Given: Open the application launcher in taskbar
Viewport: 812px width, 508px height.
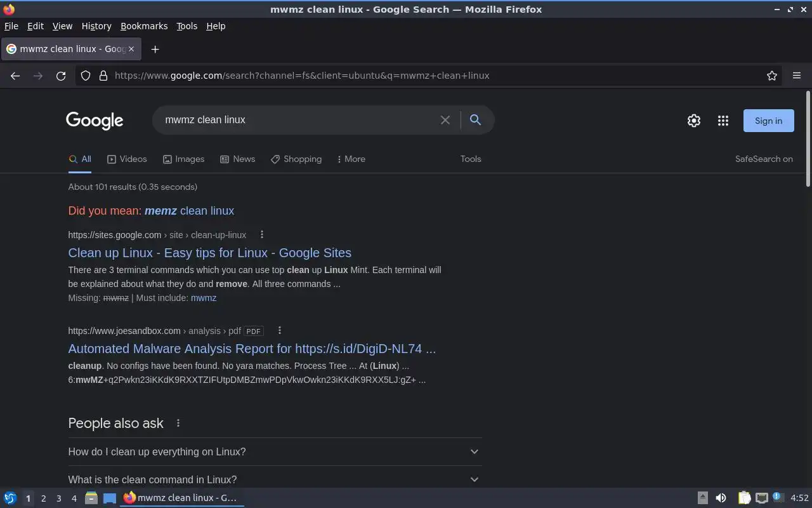Looking at the screenshot, I should tap(10, 498).
